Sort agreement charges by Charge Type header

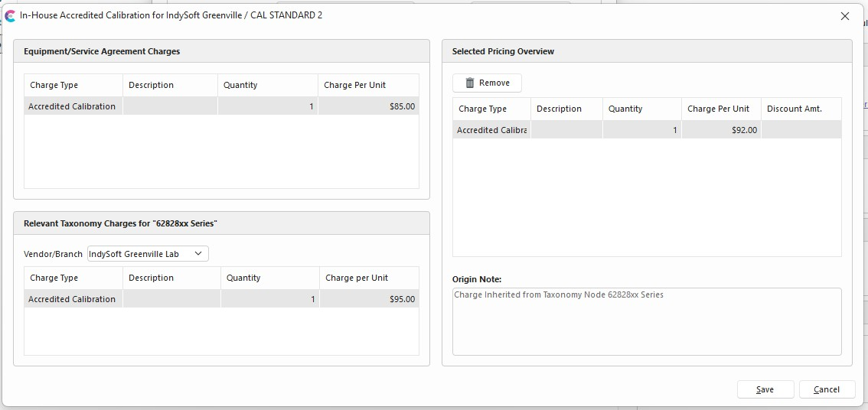[x=73, y=85]
